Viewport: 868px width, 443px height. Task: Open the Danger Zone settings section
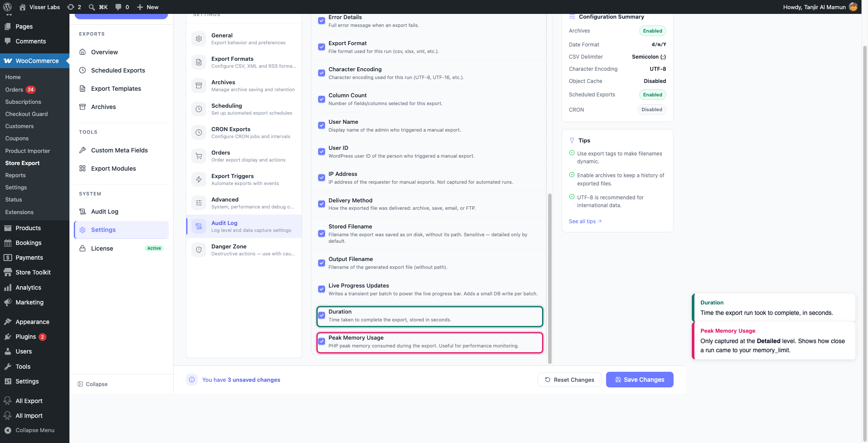244,250
